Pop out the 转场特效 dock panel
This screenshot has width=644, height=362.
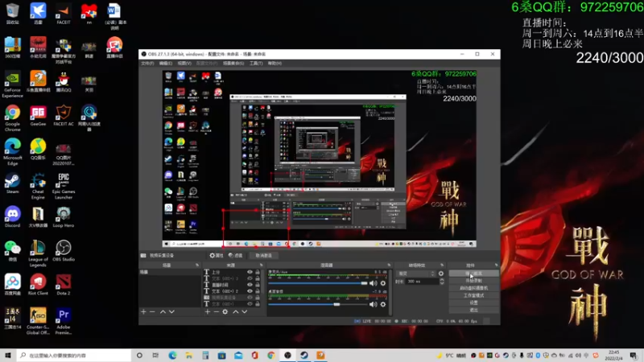point(442,265)
